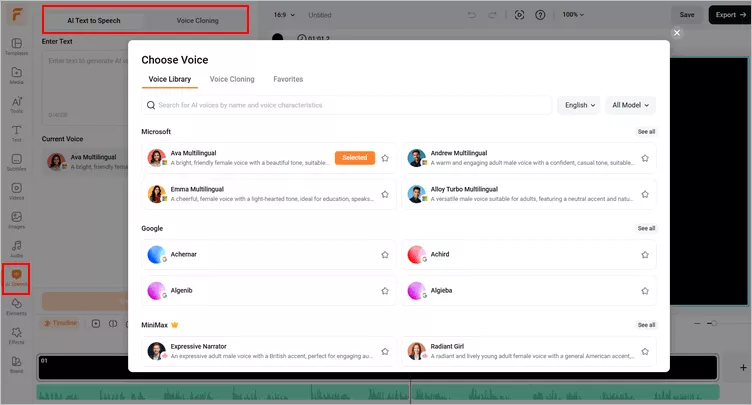Switch to Favorites tab in dialog

pyautogui.click(x=288, y=79)
